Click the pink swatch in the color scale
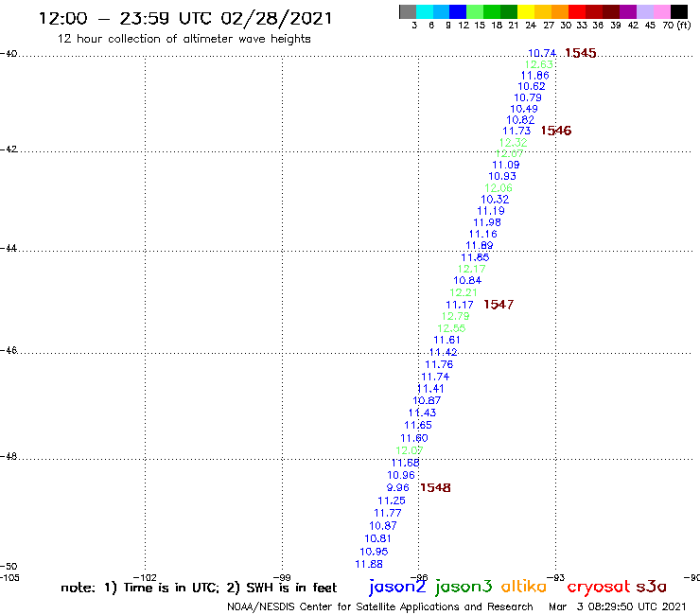The width and height of the screenshot is (700, 615). coord(661,11)
